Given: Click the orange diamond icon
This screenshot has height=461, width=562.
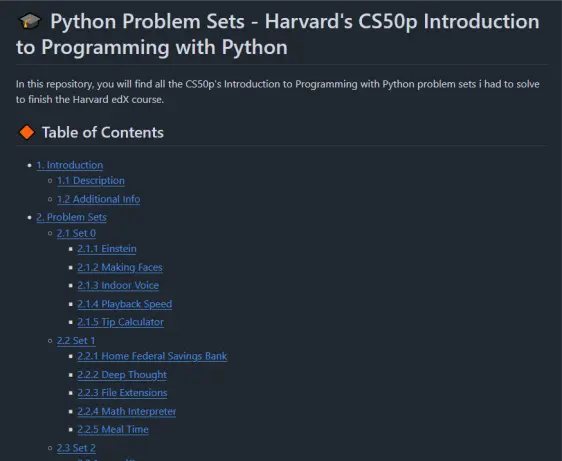Looking at the screenshot, I should (27, 132).
